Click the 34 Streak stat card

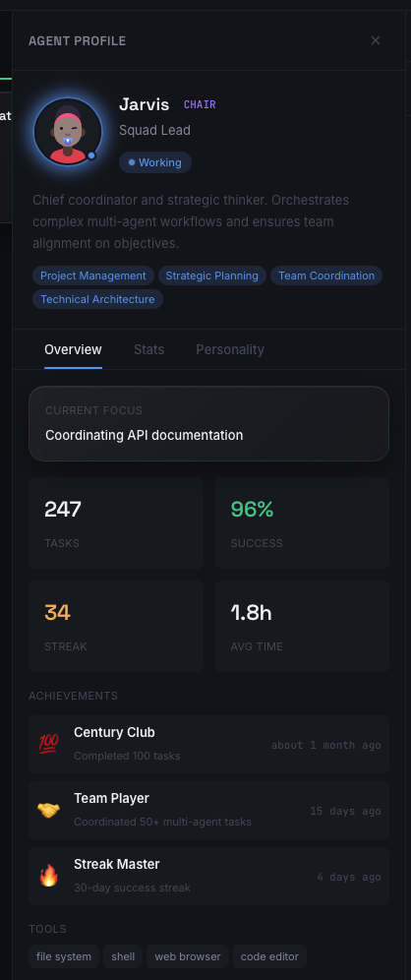tap(116, 626)
